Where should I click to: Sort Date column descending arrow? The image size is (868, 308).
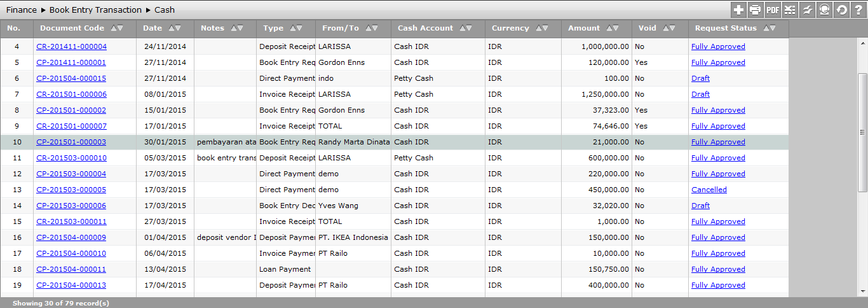178,28
